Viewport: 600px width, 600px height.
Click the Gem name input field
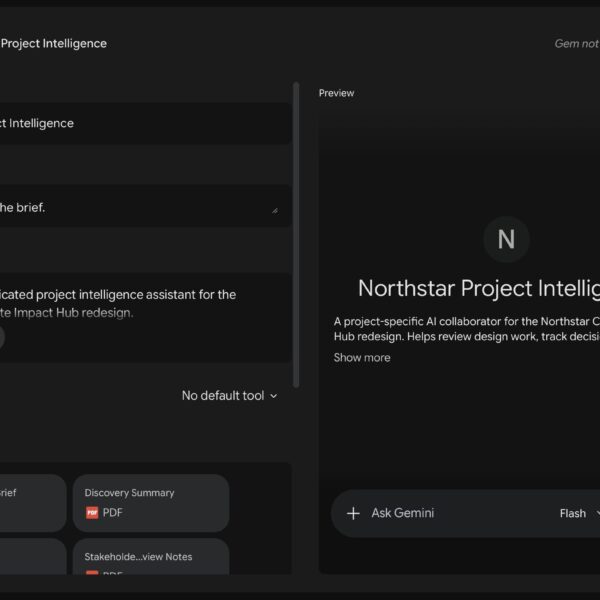(145, 123)
